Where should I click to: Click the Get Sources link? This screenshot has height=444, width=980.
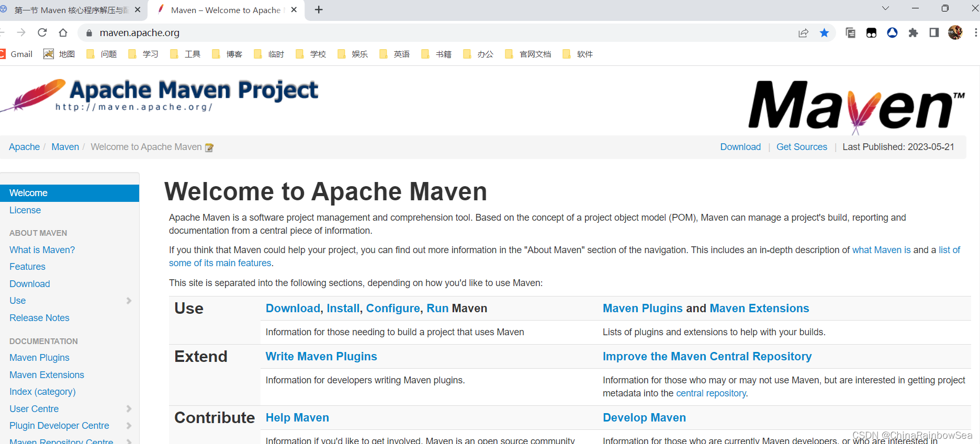[x=802, y=147]
